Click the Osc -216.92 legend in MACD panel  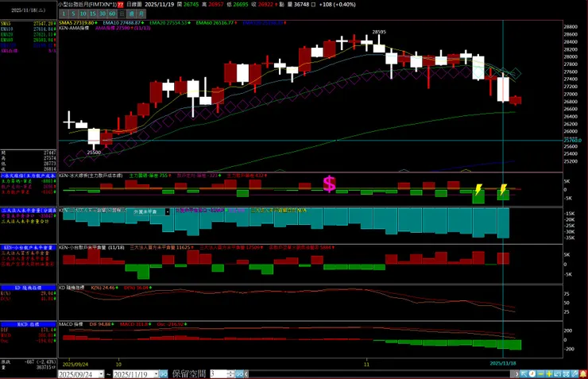[x=172, y=324]
